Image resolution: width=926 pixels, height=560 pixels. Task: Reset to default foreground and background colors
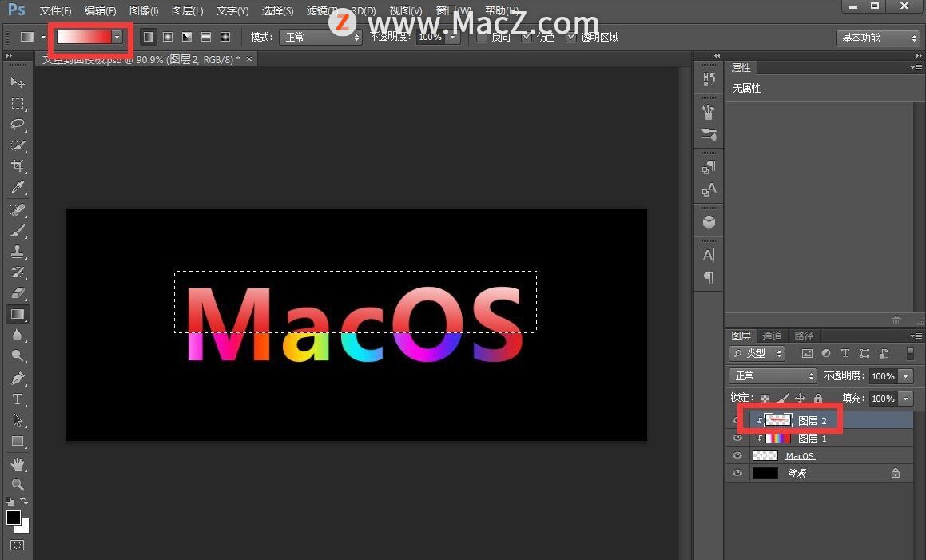pos(10,502)
